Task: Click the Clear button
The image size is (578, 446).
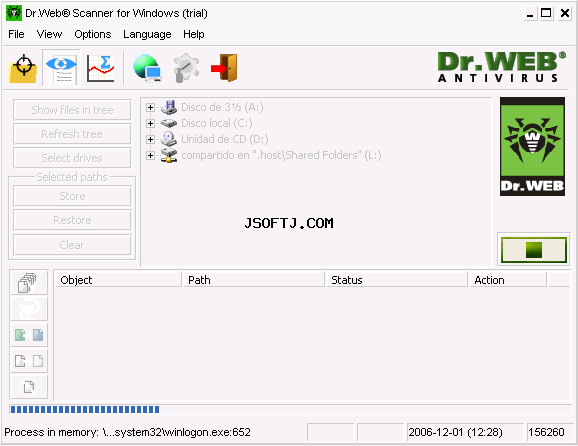Action: coord(72,245)
